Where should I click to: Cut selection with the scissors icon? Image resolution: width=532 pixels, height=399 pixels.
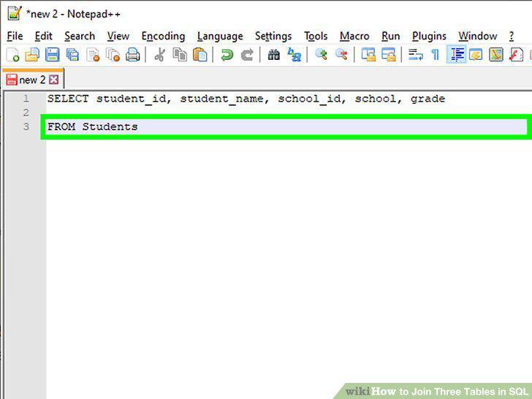point(159,55)
